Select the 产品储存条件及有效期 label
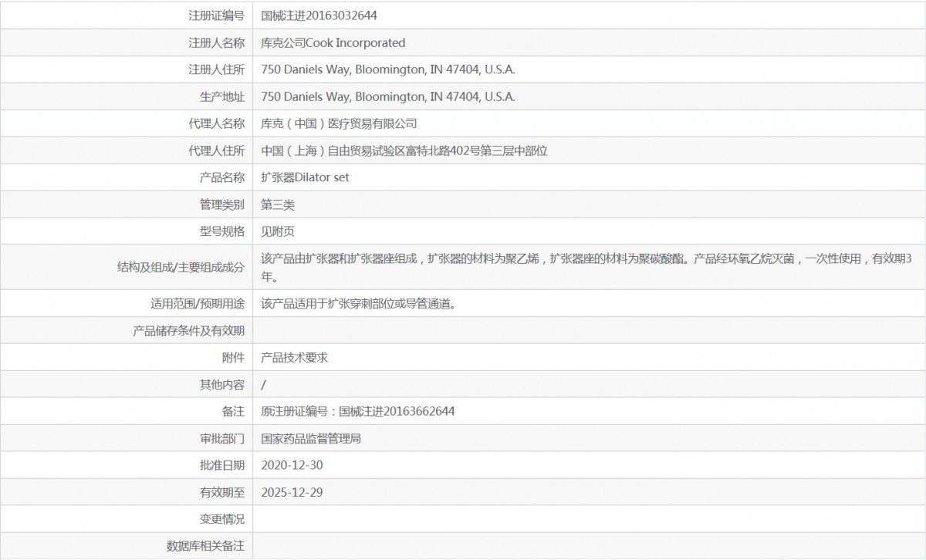926x560 pixels. click(189, 331)
